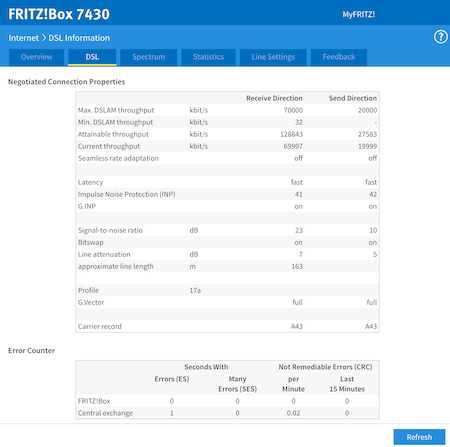Click the Negotiated Connection Properties heading
Viewport: 450px width, 447px height.
[67, 82]
